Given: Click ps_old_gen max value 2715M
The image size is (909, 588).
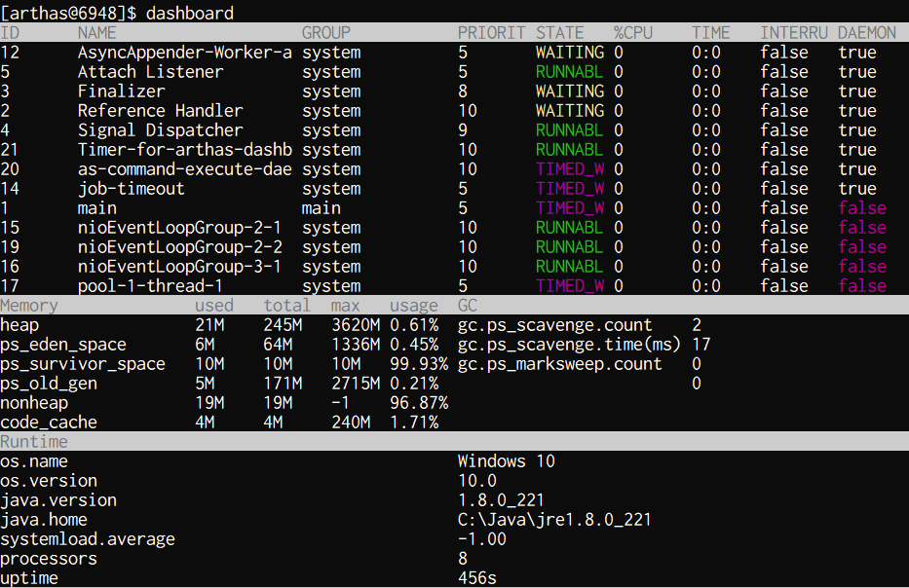Looking at the screenshot, I should pos(356,384).
